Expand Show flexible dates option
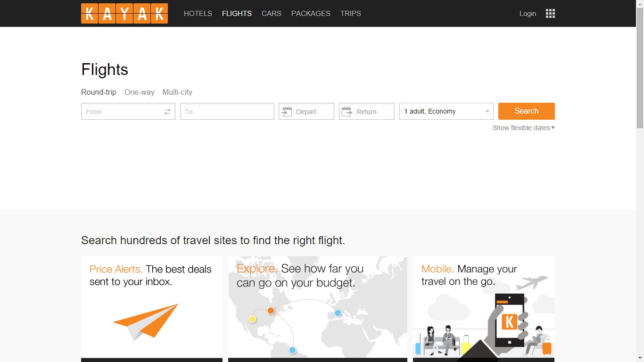The image size is (644, 362). pyautogui.click(x=524, y=128)
